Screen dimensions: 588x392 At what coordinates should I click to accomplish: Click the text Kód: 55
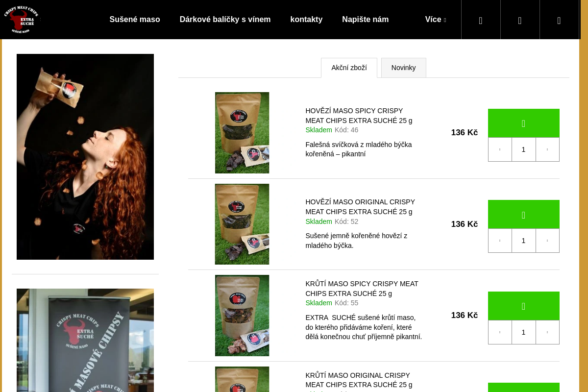pyautogui.click(x=346, y=303)
